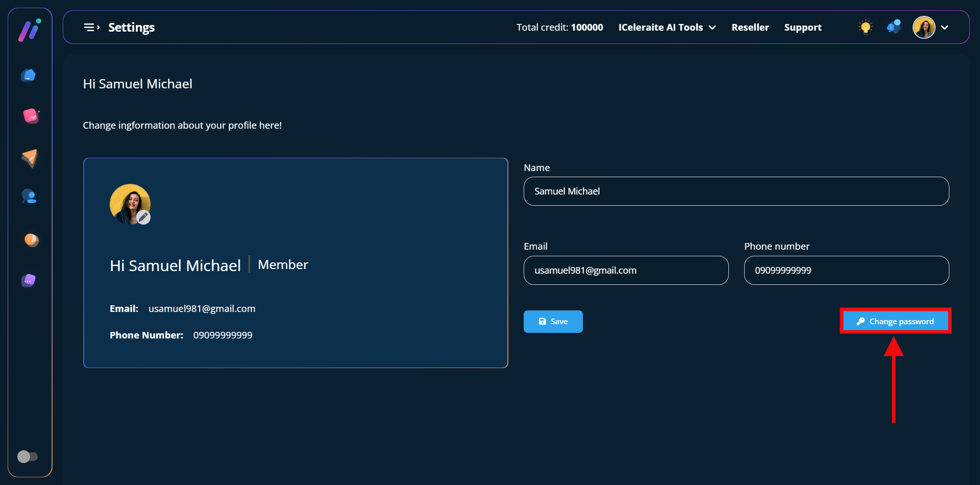Click the orange pie chart sidebar icon

click(x=31, y=239)
